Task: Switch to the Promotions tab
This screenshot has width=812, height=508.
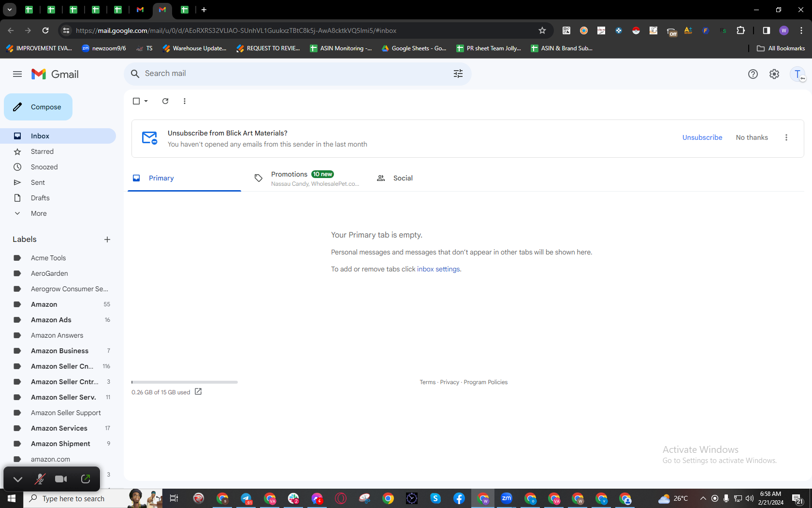Action: pos(307,178)
